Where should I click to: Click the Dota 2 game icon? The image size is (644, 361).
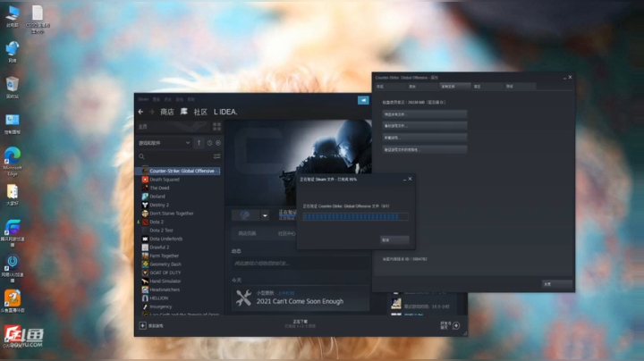pyautogui.click(x=145, y=222)
